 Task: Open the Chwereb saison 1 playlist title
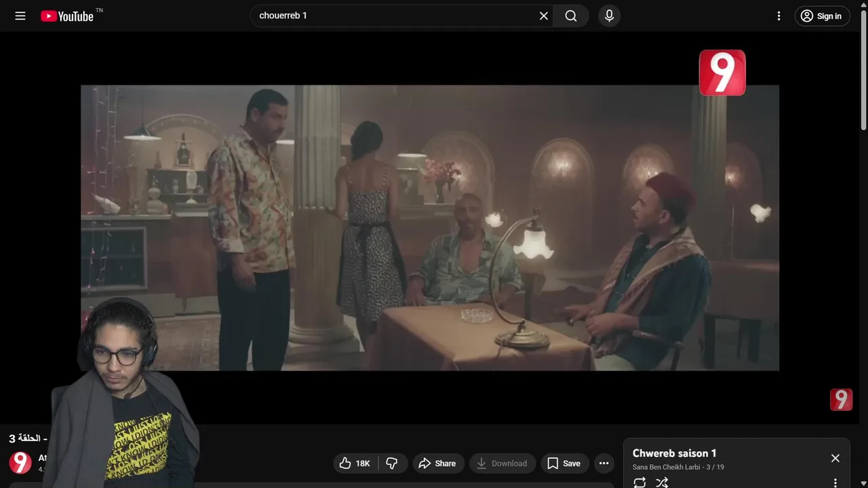tap(674, 453)
